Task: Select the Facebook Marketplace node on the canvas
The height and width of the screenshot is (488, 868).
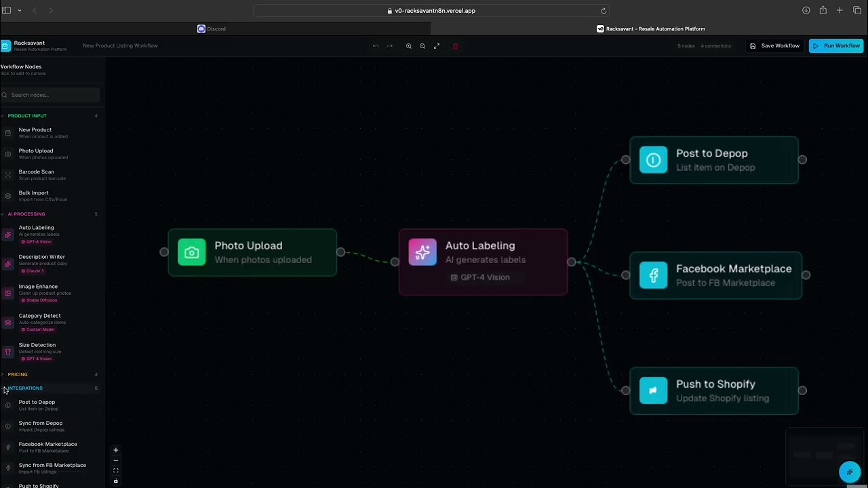Action: coord(715,275)
